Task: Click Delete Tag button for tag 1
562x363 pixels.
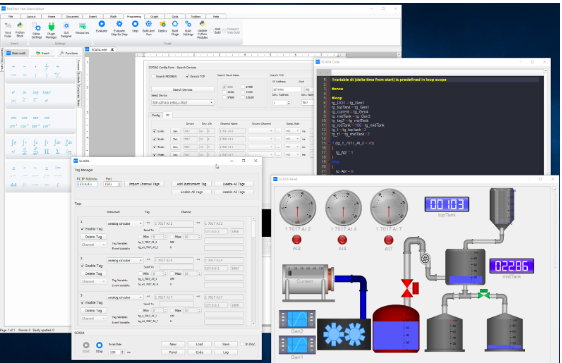Action: click(93, 237)
